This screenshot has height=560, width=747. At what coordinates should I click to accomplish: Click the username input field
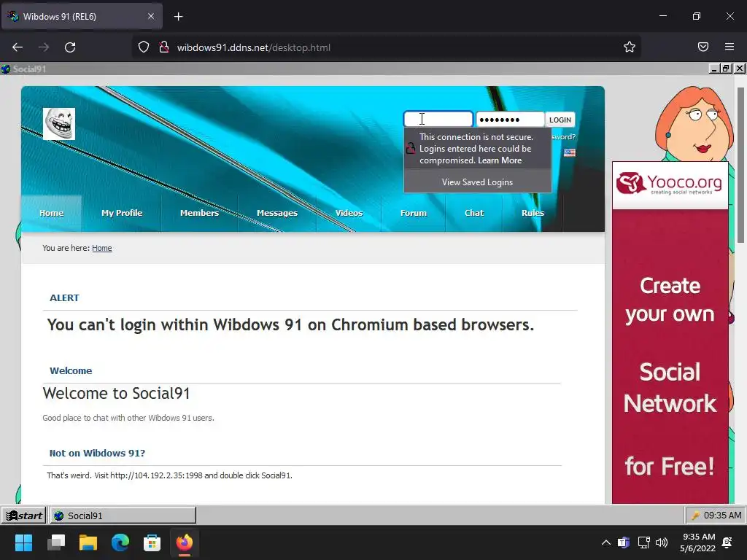coord(438,119)
